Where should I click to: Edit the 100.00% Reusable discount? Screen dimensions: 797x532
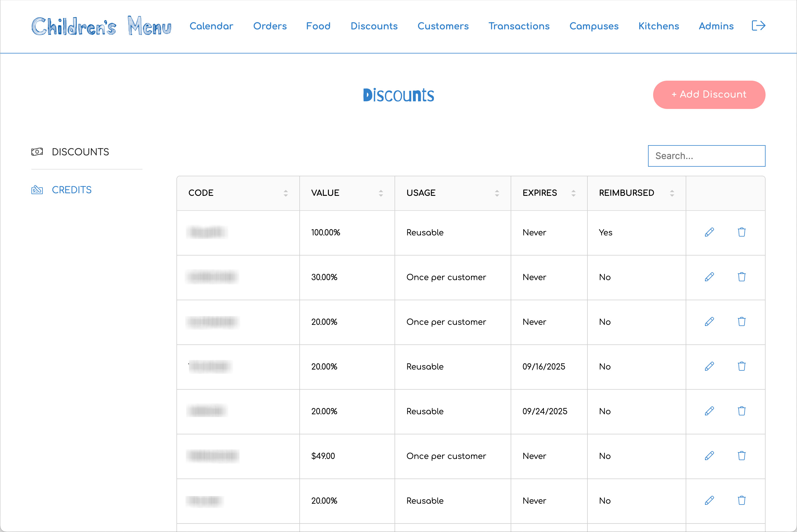pyautogui.click(x=709, y=232)
